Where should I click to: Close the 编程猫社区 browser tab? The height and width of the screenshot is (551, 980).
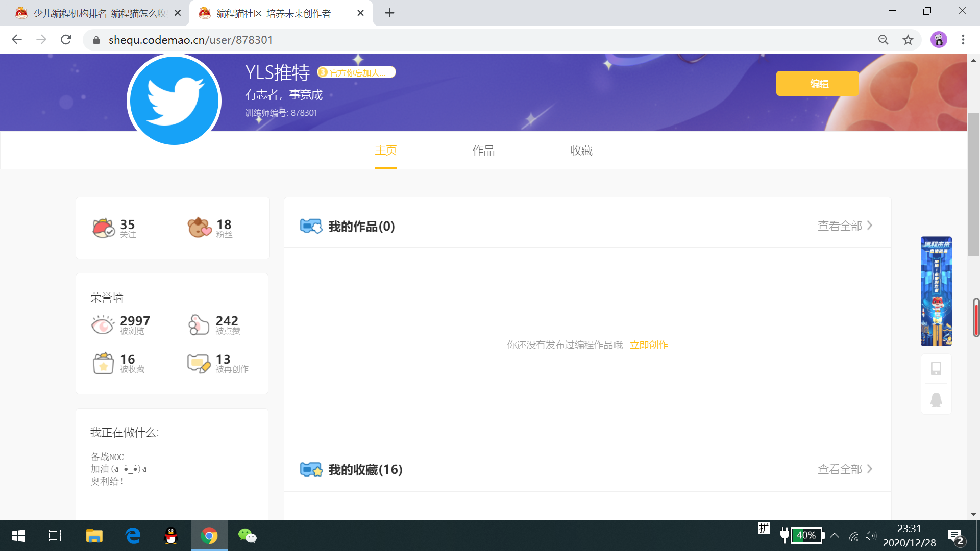point(360,13)
